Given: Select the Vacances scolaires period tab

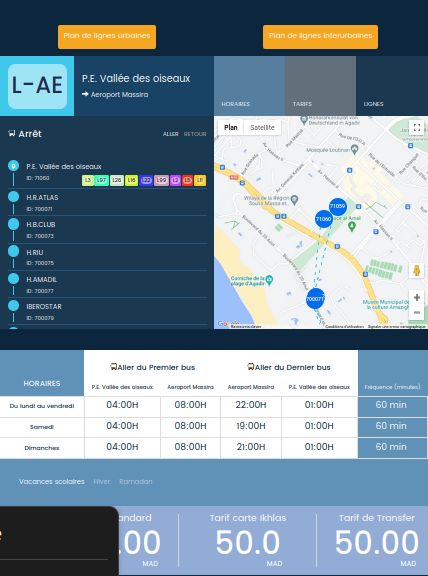Looking at the screenshot, I should [52, 481].
